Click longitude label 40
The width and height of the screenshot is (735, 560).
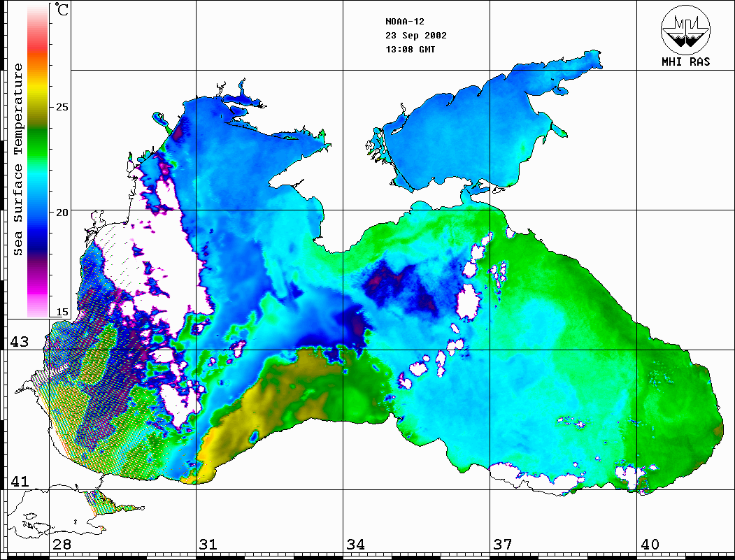[650, 544]
